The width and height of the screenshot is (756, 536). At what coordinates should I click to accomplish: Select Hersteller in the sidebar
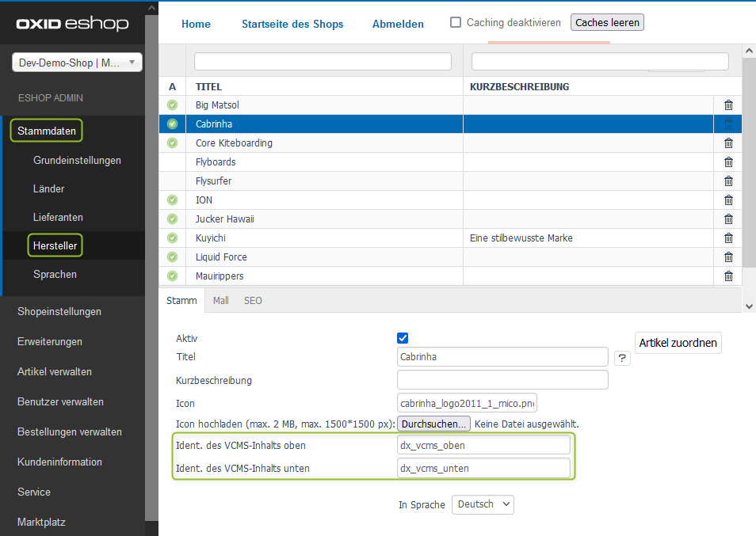tap(55, 245)
